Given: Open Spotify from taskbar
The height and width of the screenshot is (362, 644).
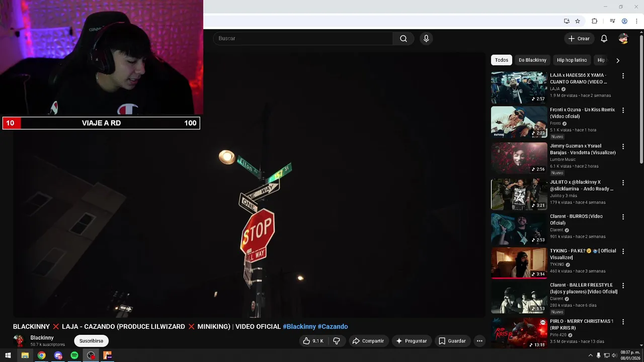Looking at the screenshot, I should 74,355.
